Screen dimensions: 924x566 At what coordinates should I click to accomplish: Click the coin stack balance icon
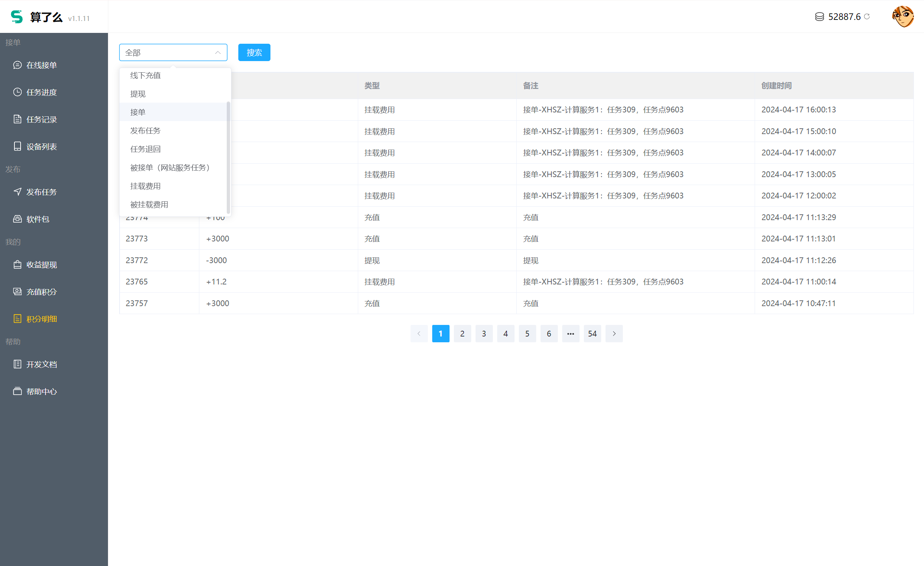pos(819,17)
